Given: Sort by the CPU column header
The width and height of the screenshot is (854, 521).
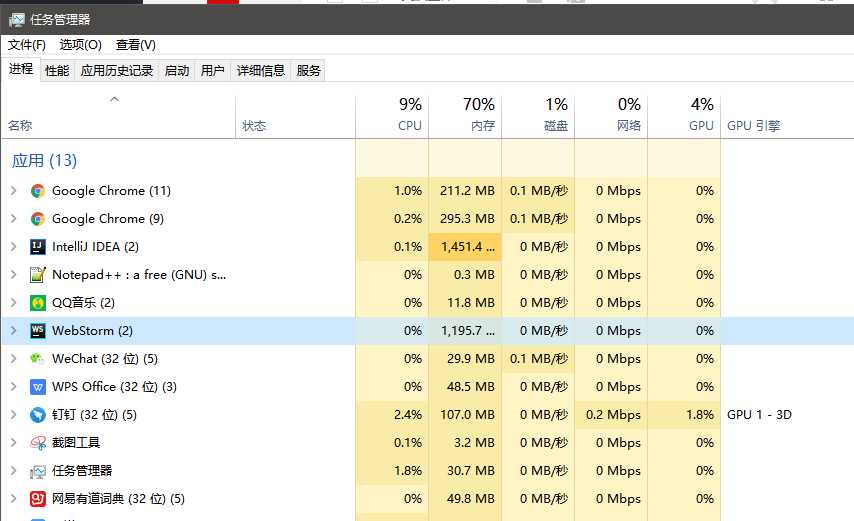Looking at the screenshot, I should point(392,117).
